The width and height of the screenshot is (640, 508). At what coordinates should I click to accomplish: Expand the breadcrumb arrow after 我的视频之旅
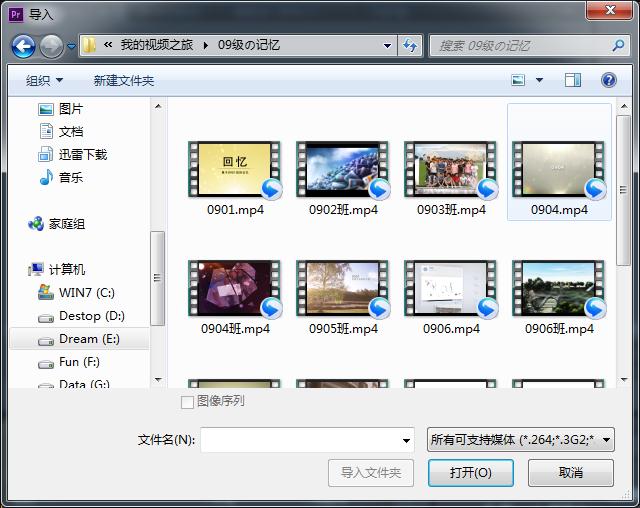coord(205,45)
